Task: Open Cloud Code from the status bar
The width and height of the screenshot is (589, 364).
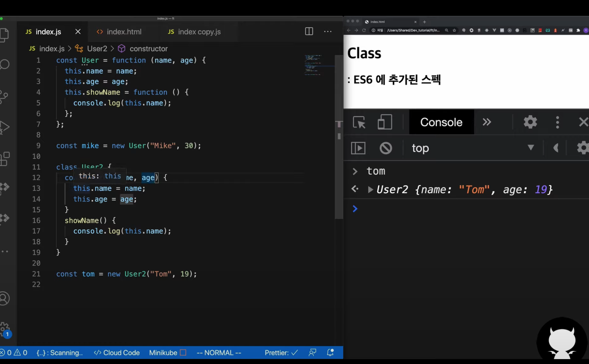Action: [x=117, y=353]
